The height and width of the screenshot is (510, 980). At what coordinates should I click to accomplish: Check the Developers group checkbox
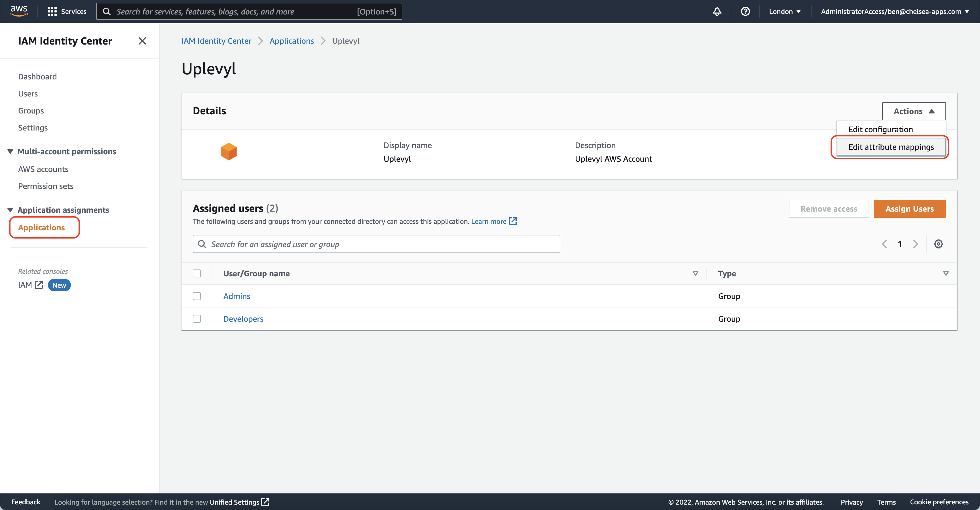(197, 319)
